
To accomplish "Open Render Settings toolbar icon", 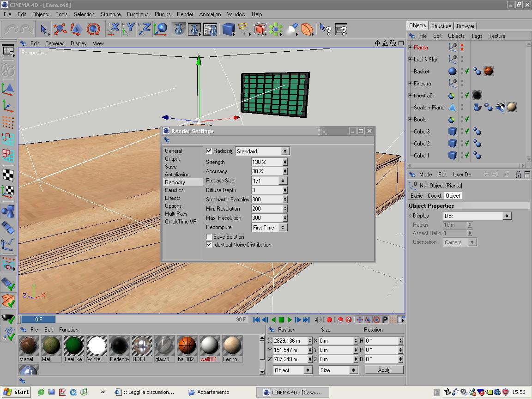I will [210, 30].
